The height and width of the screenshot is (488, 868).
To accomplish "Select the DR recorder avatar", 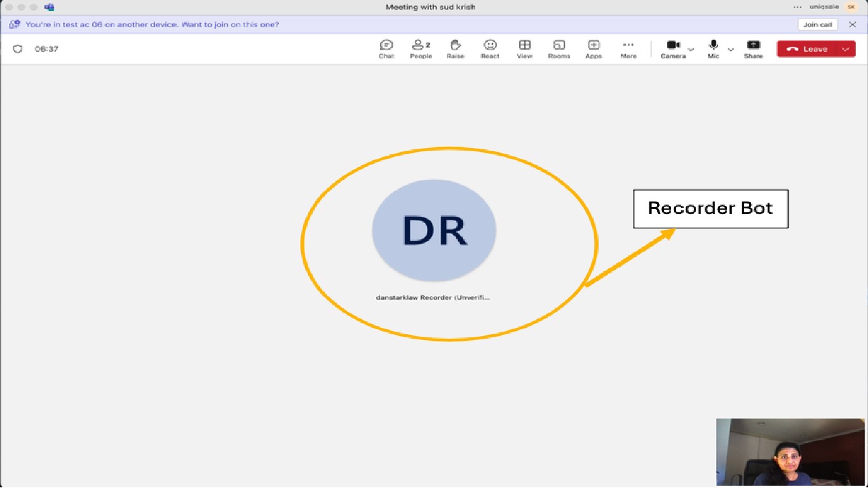I will coord(434,230).
